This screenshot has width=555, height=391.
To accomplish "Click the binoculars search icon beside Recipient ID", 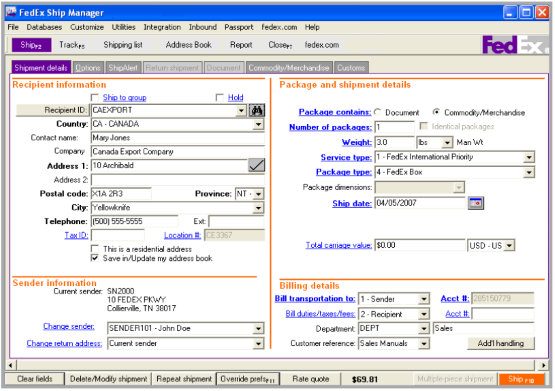I will click(257, 110).
